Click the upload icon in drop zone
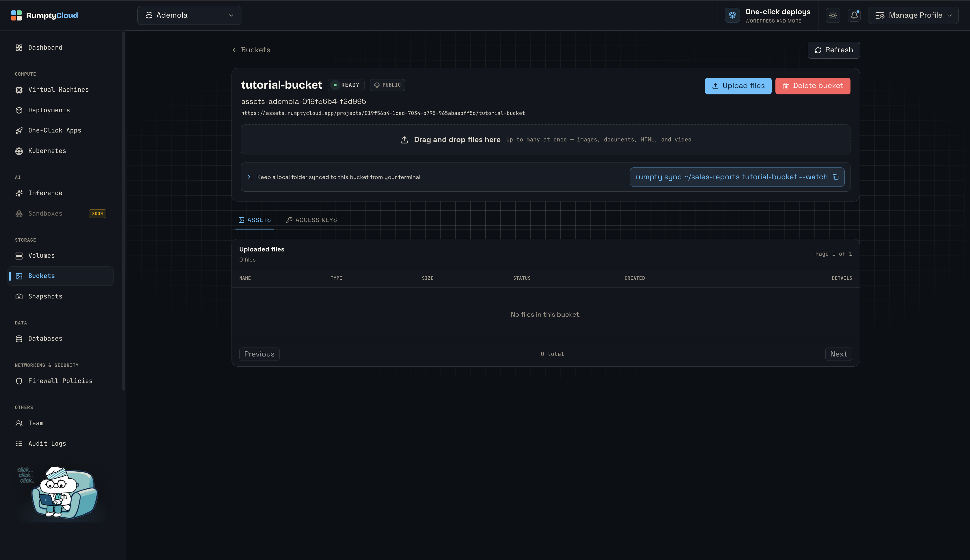This screenshot has width=970, height=560. coord(404,140)
